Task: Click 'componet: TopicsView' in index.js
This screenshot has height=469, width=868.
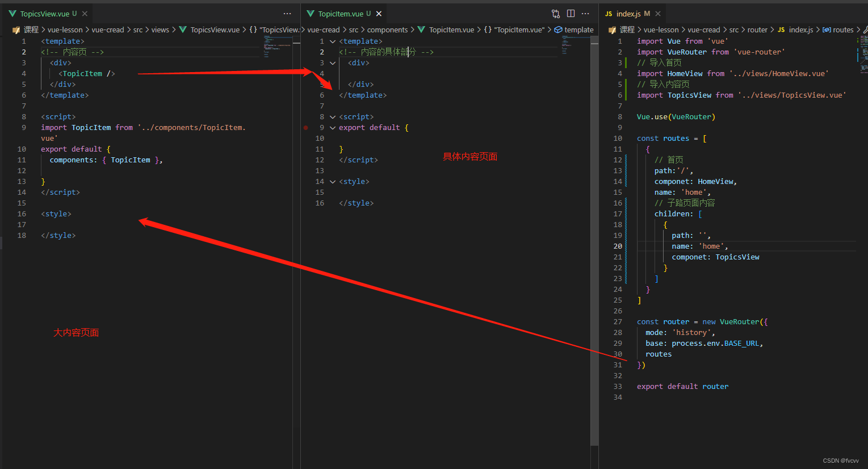Action: point(715,257)
